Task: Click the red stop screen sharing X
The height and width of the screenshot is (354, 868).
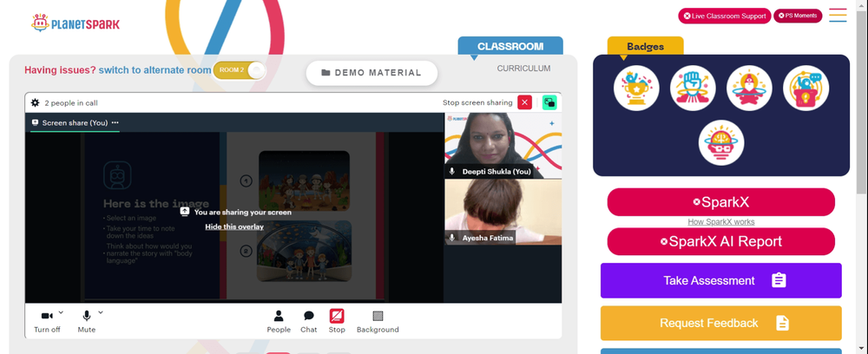Action: click(524, 102)
